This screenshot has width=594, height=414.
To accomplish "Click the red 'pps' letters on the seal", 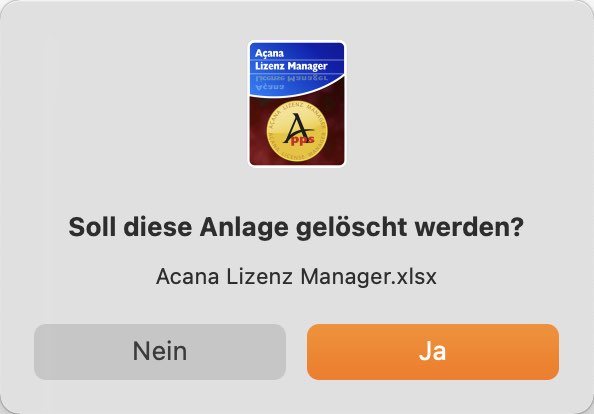I will click(303, 141).
